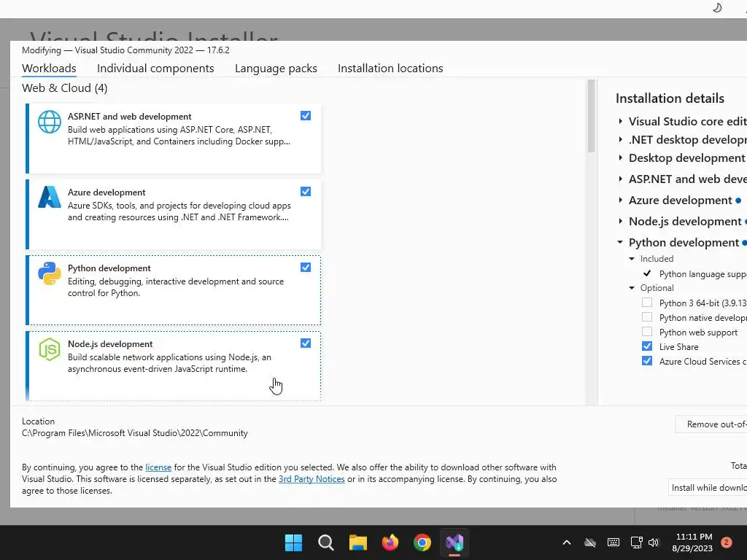Open taskbar clock showing 11:11 PM
This screenshot has width=747, height=560.
pos(693,542)
